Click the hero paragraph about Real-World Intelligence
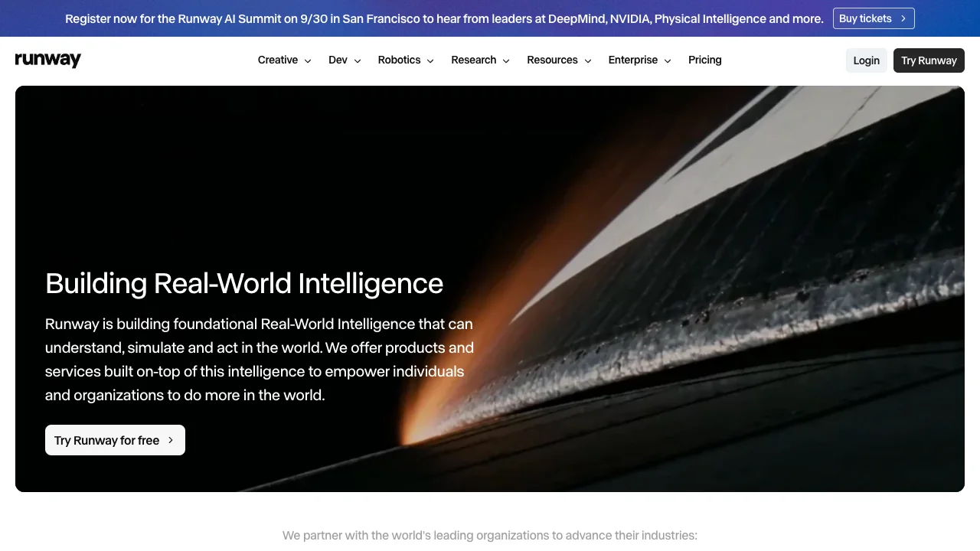The image size is (980, 551). [x=260, y=360]
